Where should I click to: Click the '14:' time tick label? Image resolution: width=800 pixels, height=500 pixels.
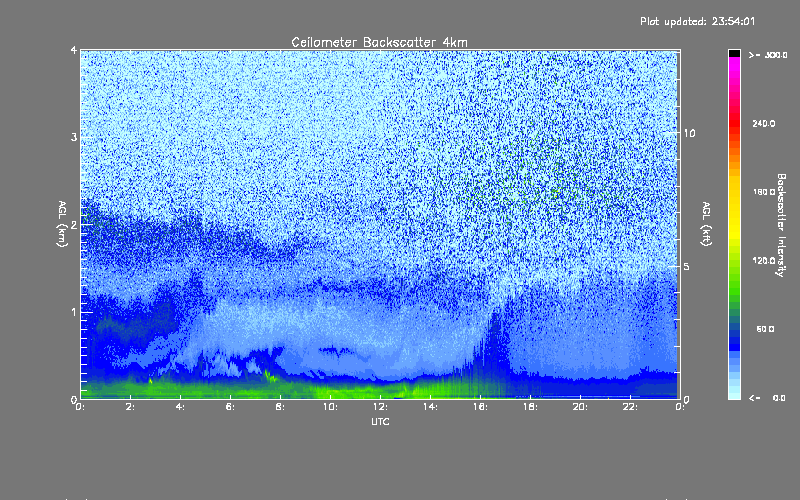click(x=430, y=407)
